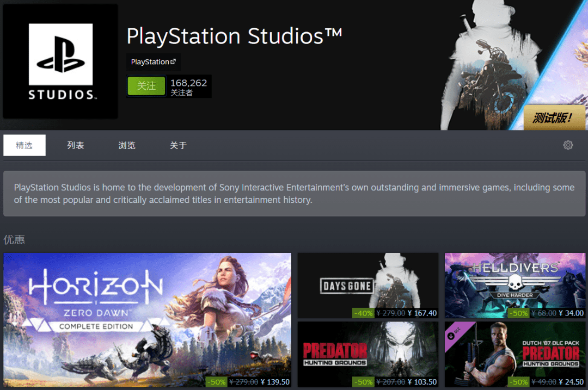Open the PlayStation external website link

tap(154, 62)
